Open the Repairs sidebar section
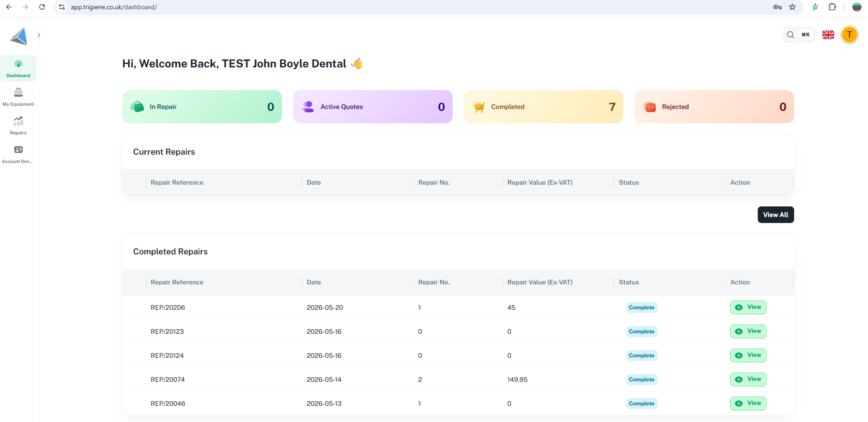Image resolution: width=868 pixels, height=422 pixels. 18,126
